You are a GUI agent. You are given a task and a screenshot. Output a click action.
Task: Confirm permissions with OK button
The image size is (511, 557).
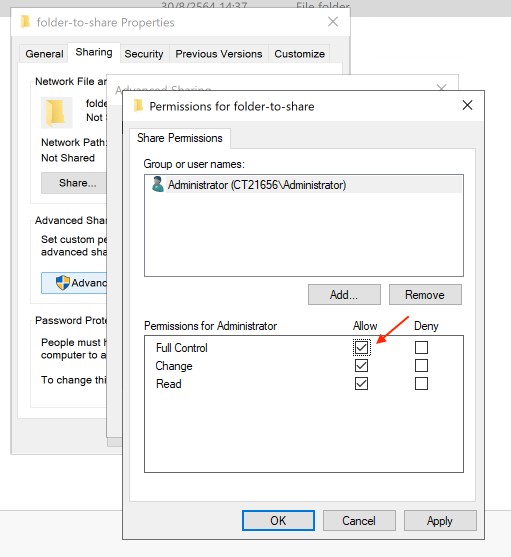pos(278,520)
